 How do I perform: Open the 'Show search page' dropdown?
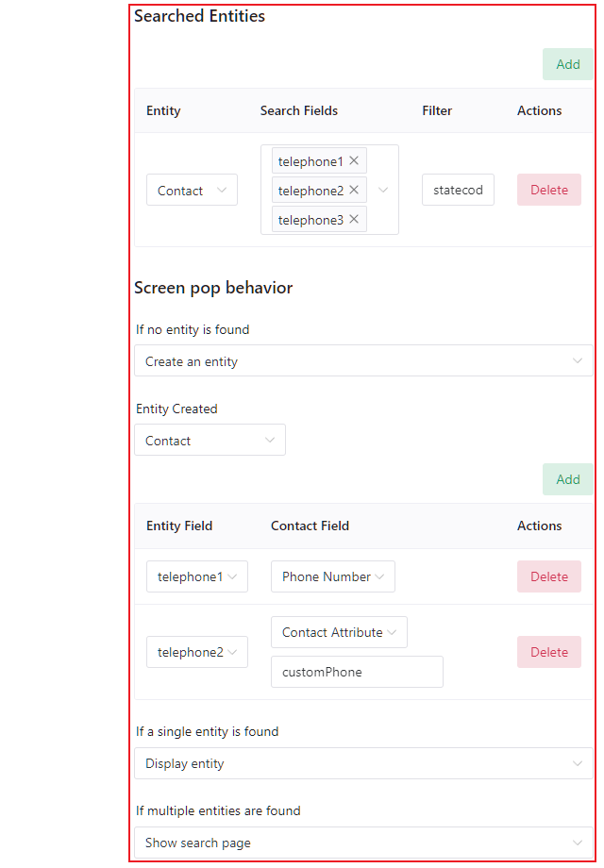[x=362, y=843]
